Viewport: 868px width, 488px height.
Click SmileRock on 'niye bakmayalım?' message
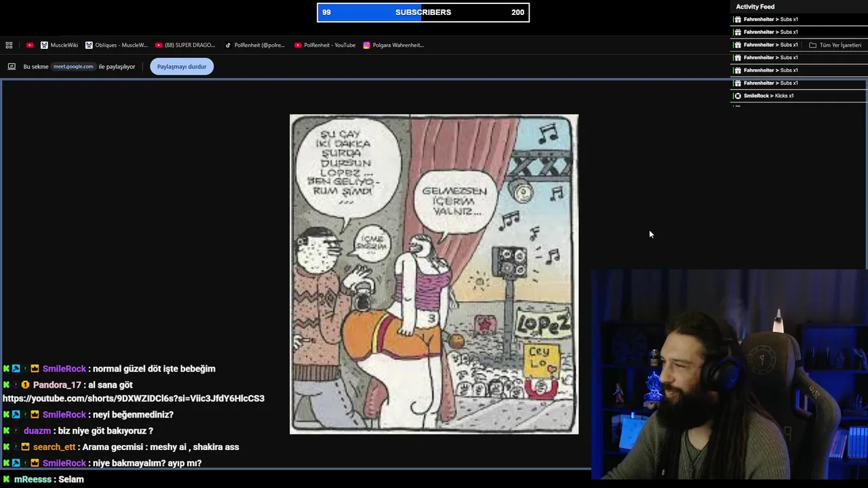[x=64, y=464]
